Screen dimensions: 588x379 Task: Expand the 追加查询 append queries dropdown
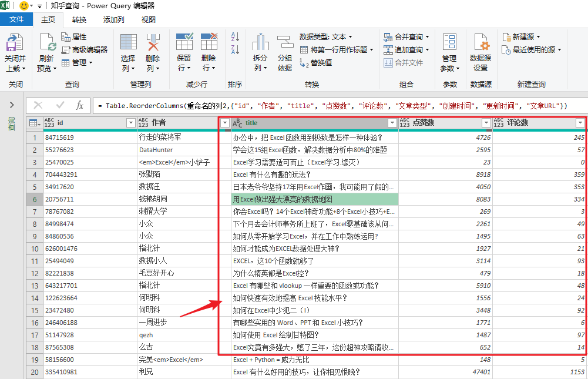tap(427, 49)
